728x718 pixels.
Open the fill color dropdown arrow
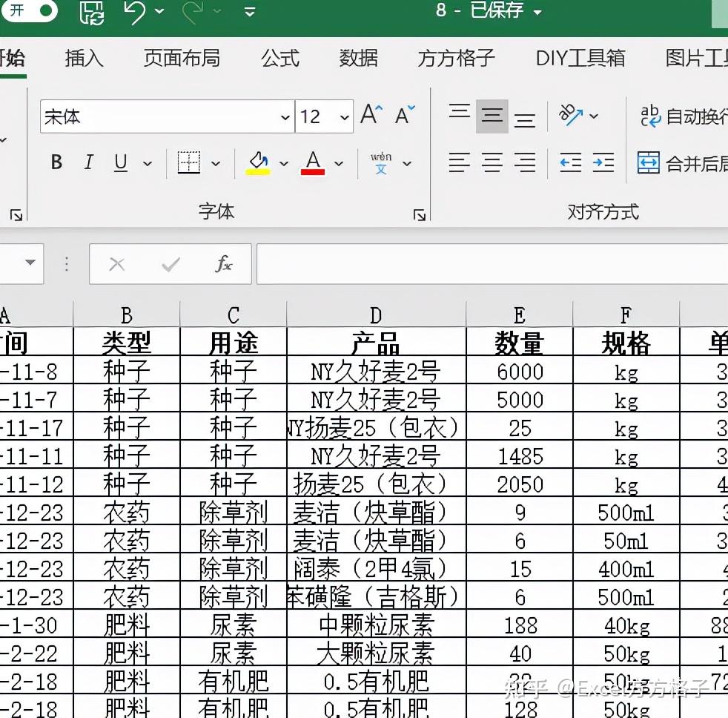(x=284, y=163)
